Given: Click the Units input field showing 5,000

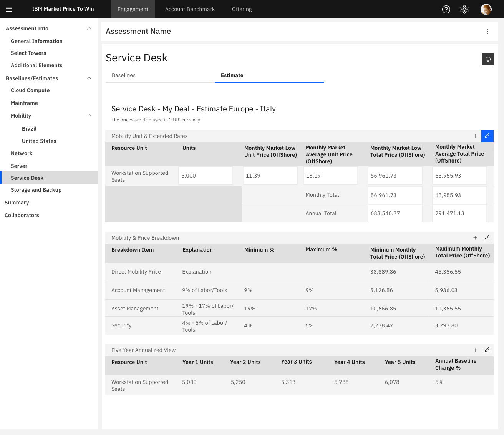Looking at the screenshot, I should pyautogui.click(x=206, y=176).
